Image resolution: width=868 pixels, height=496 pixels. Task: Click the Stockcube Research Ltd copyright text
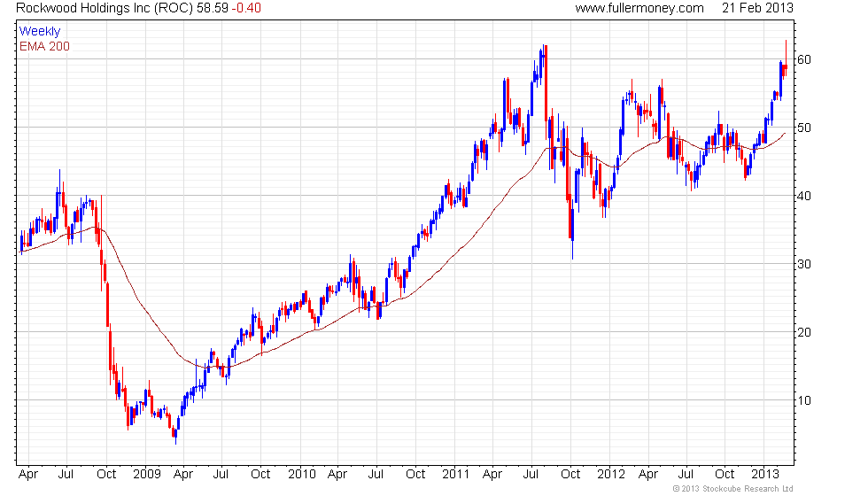click(733, 489)
